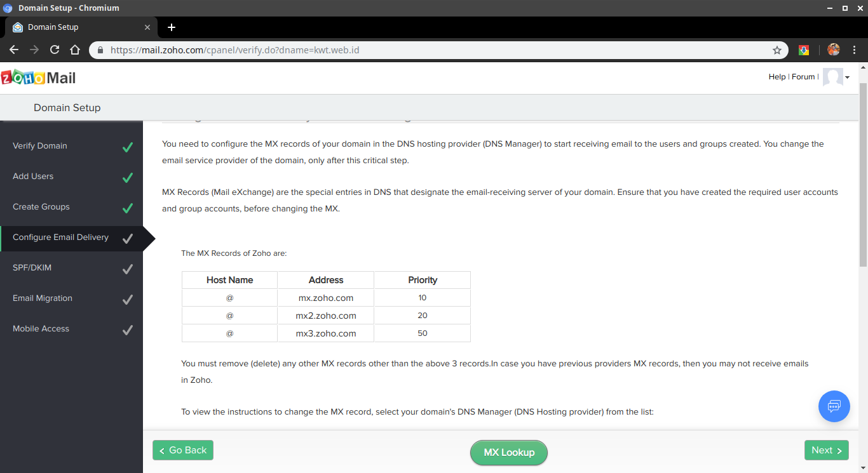This screenshot has width=868, height=473.
Task: Bookmark the page using the star icon
Action: pyautogui.click(x=776, y=50)
